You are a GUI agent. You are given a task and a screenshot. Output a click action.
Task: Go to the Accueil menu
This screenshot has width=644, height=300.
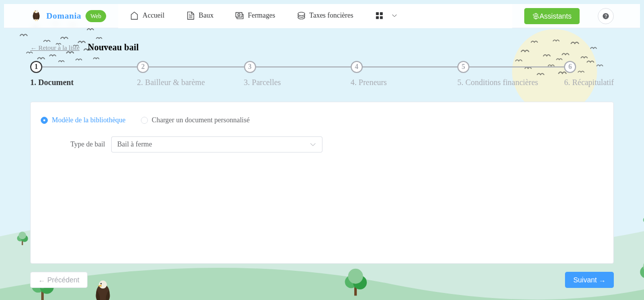[x=147, y=16]
